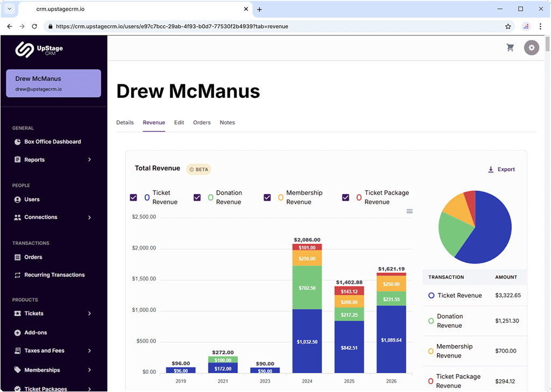551x392 pixels.
Task: Click the UpStage CRM logo
Action: click(39, 49)
